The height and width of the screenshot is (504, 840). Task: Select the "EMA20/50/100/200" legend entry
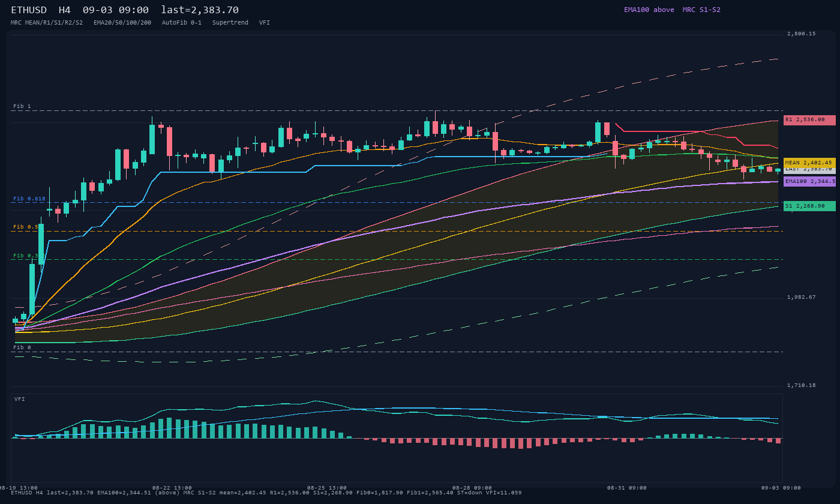122,23
